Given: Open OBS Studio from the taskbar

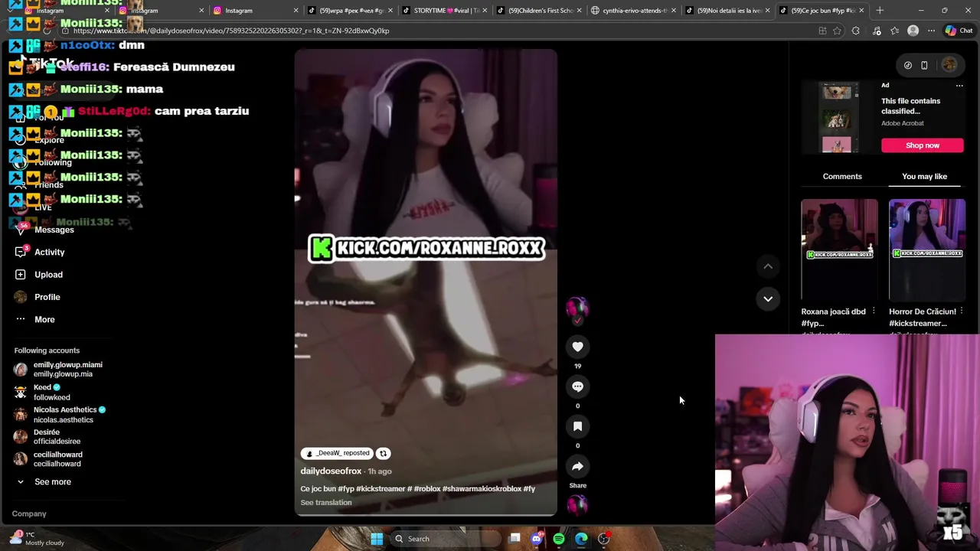Looking at the screenshot, I should pos(603,539).
